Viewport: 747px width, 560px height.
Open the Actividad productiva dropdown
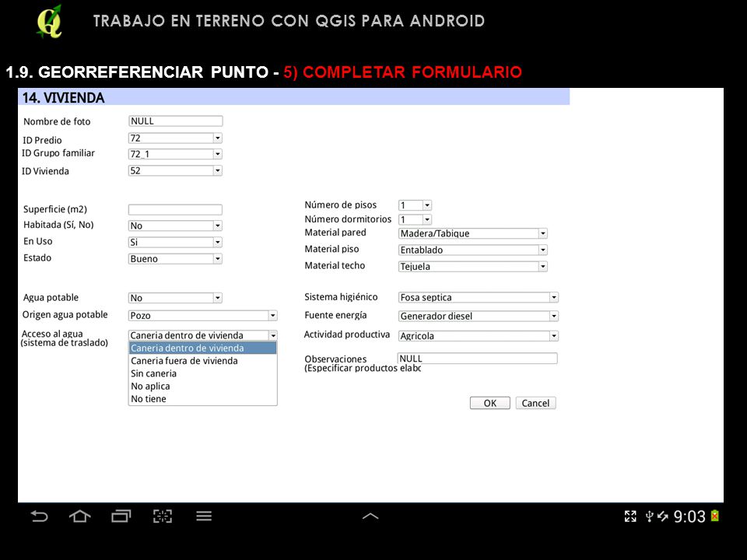click(x=479, y=336)
